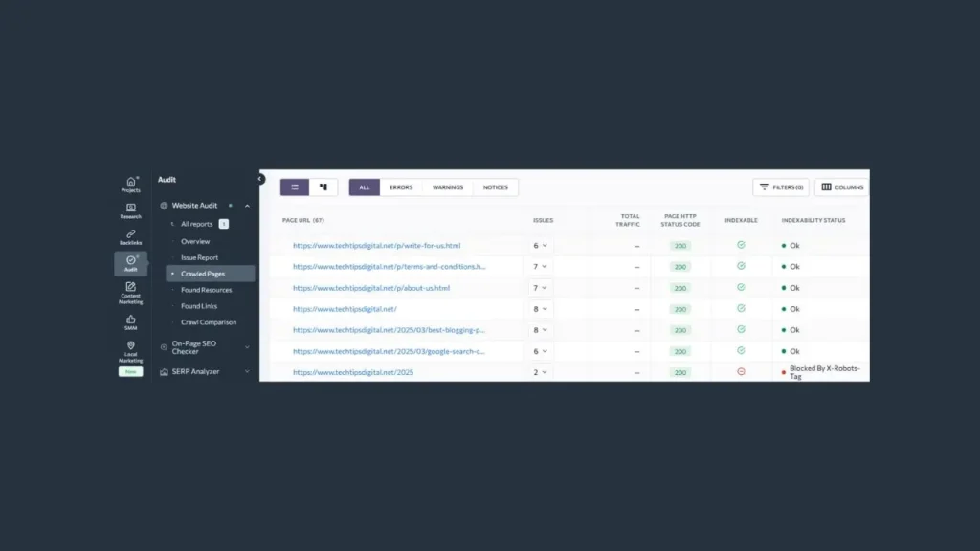
Task: Open the Projects section in sidebar
Action: pos(130,185)
